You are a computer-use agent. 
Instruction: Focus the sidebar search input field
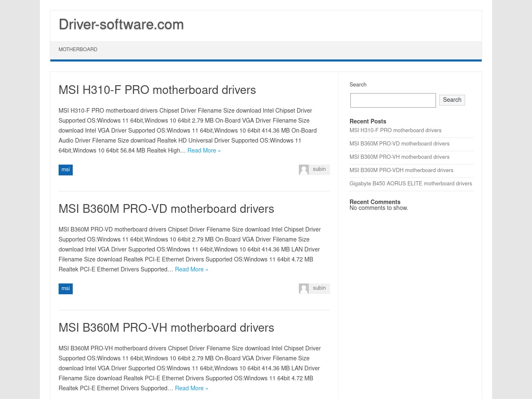tap(393, 100)
